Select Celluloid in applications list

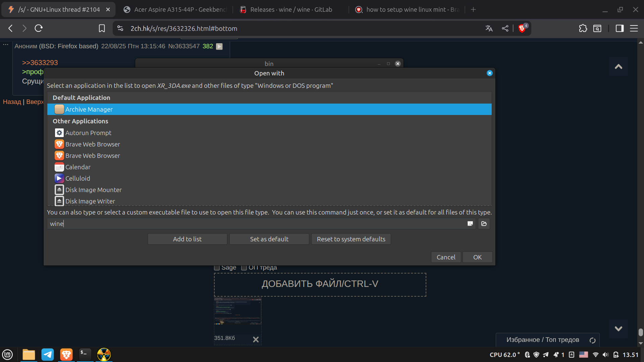(x=77, y=178)
